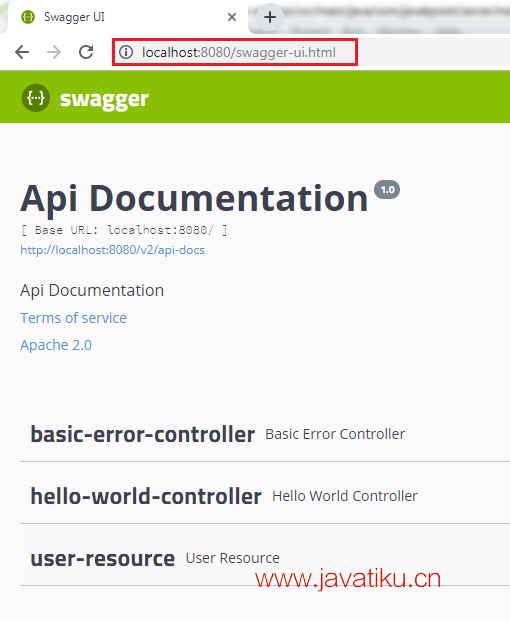Expand the user-resource section
The height and width of the screenshot is (621, 510).
tap(265, 558)
